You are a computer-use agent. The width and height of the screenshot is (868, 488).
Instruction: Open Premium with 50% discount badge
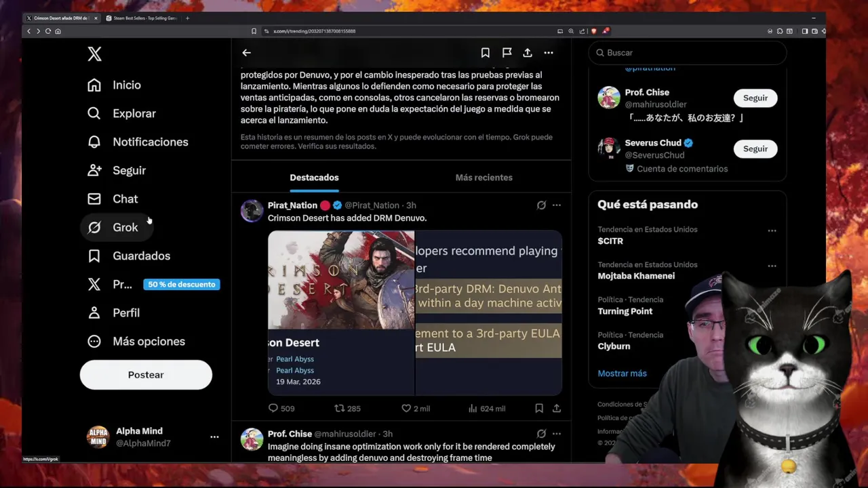153,285
